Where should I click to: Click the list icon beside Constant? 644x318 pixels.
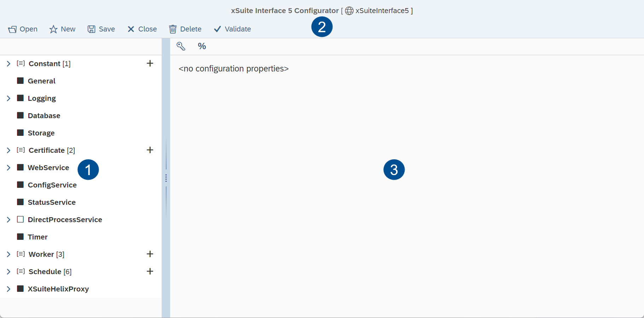click(21, 63)
